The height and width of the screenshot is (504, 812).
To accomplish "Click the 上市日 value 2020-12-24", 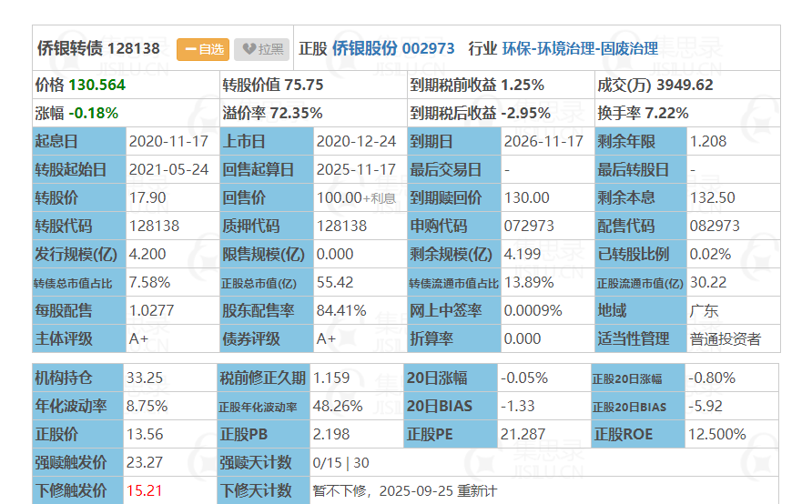I will [356, 141].
